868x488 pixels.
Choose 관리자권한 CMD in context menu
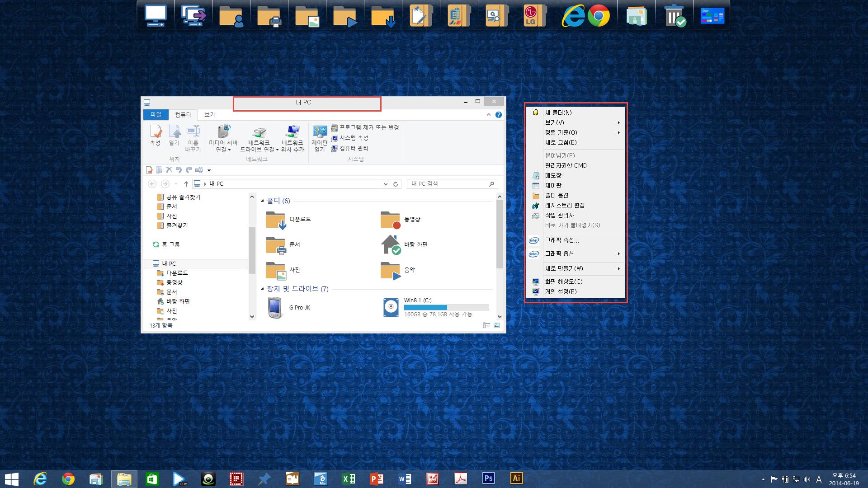click(576, 165)
